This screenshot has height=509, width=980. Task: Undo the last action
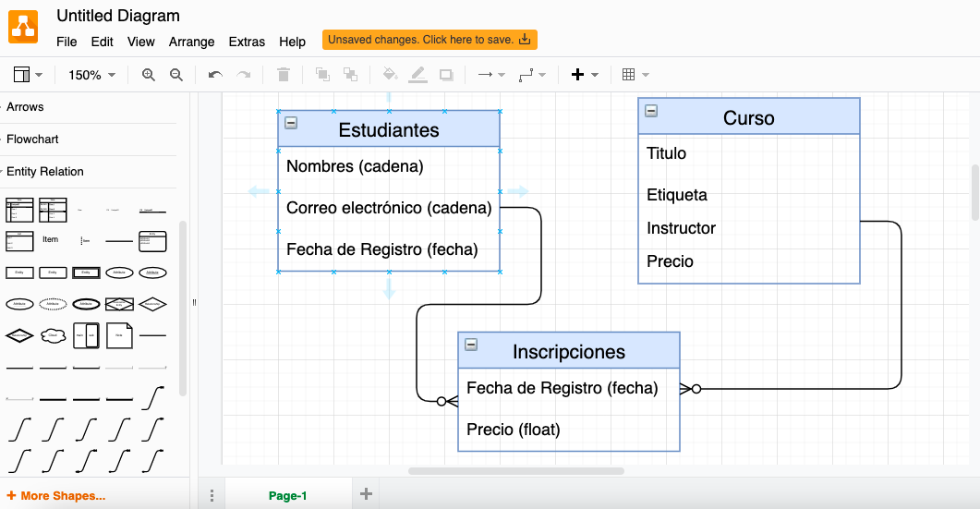pyautogui.click(x=215, y=75)
